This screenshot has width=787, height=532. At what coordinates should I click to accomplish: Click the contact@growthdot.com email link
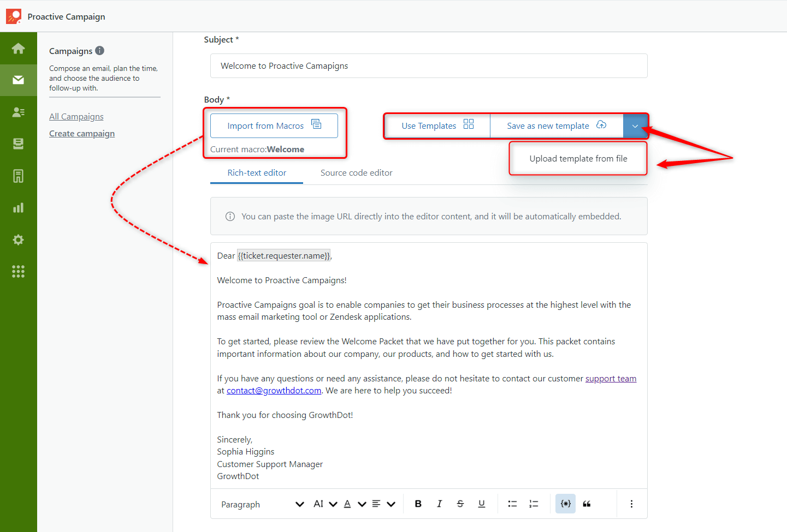[x=274, y=391]
